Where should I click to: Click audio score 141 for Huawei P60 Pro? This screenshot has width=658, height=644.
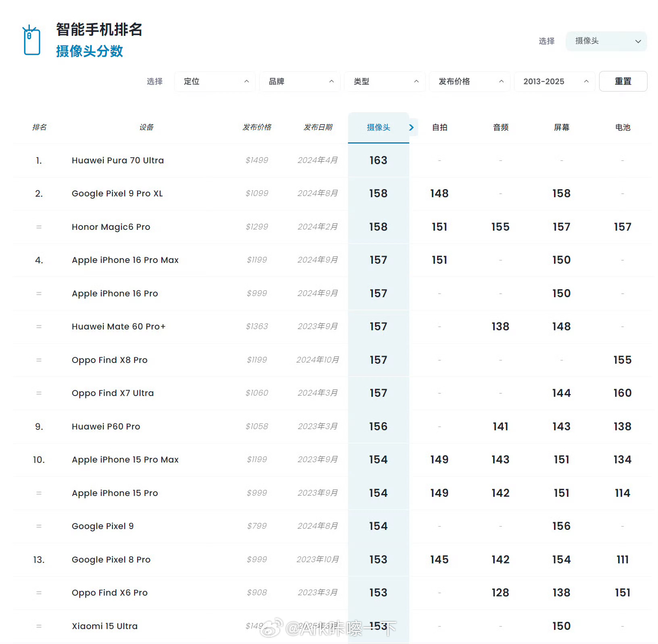[500, 427]
